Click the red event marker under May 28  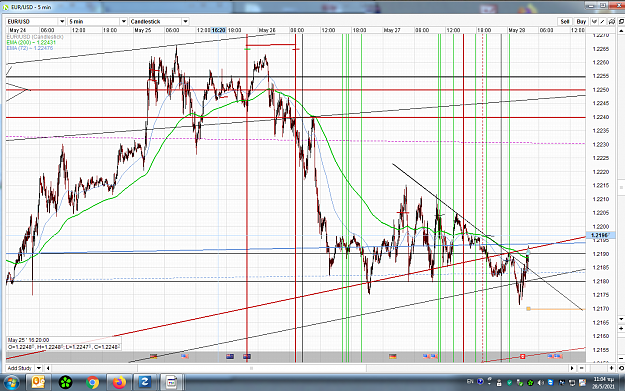[x=523, y=356]
